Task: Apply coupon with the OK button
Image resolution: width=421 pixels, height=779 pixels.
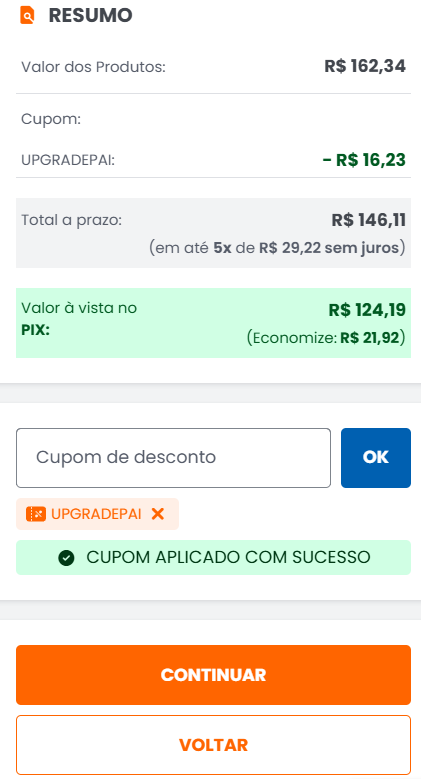Action: pyautogui.click(x=376, y=458)
